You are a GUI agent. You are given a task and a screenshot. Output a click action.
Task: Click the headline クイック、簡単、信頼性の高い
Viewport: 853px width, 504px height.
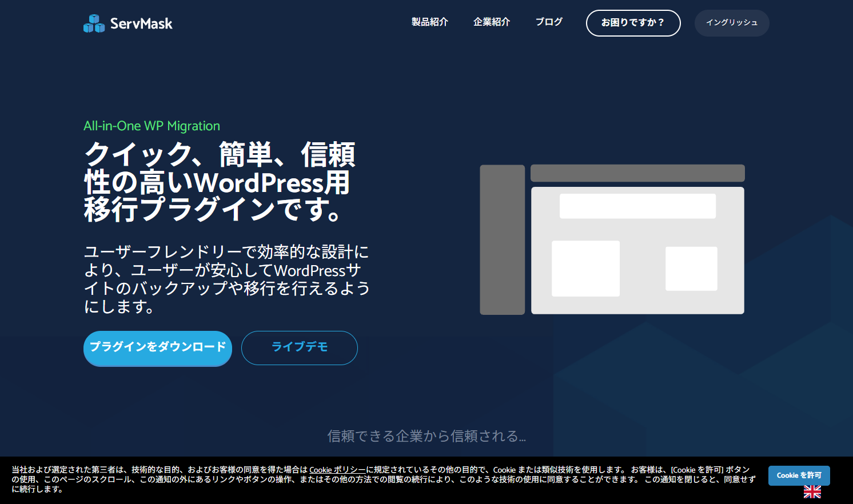(220, 182)
